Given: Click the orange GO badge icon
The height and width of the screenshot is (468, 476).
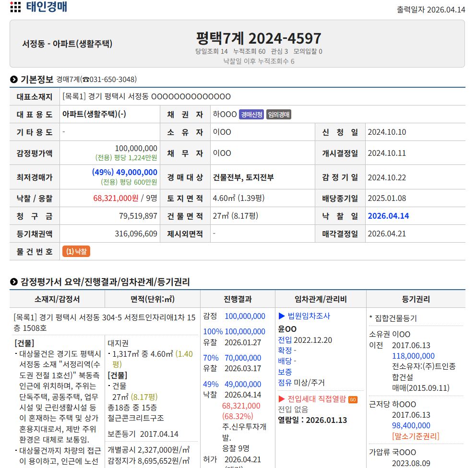Looking at the screenshot, I should click(x=353, y=399).
